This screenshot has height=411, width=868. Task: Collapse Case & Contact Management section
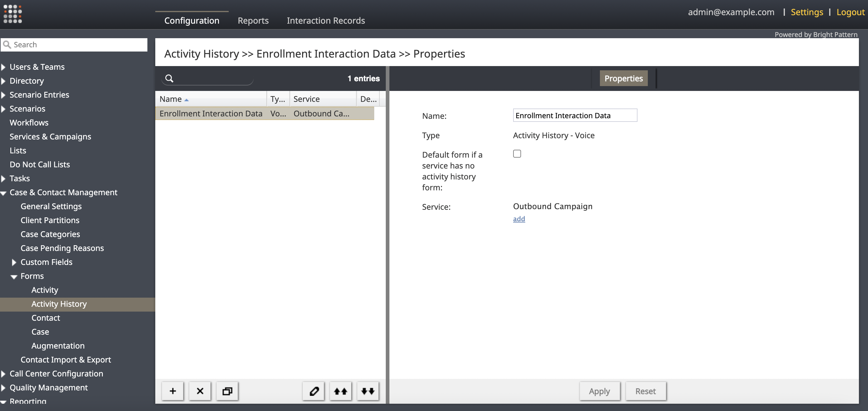(x=3, y=193)
